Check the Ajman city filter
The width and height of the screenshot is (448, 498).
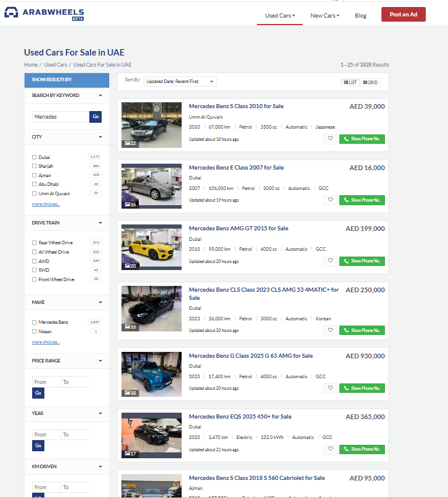point(34,175)
